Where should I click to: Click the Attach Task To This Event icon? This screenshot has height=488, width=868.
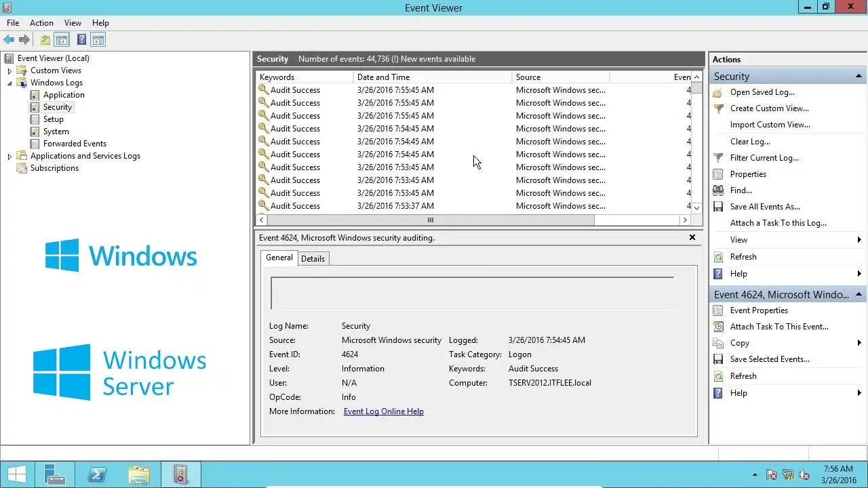tap(718, 327)
